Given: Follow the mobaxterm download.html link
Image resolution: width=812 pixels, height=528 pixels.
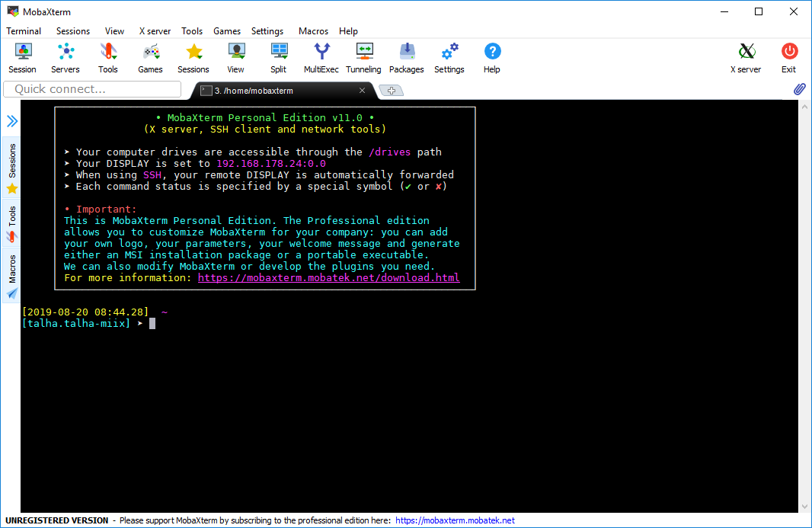Looking at the screenshot, I should point(328,278).
